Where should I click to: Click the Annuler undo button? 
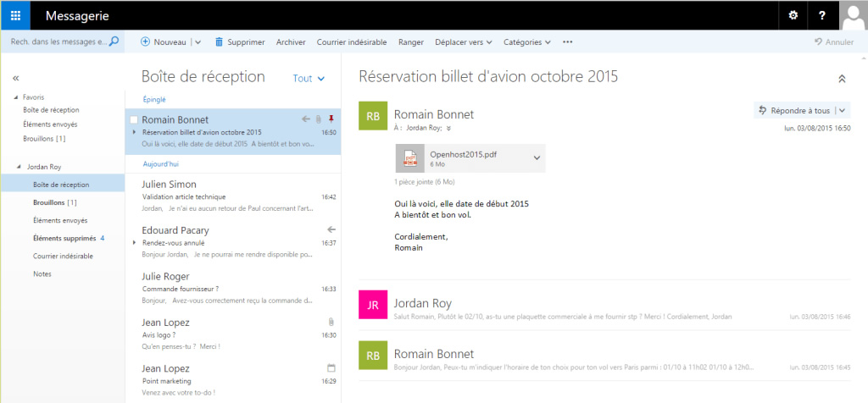click(x=834, y=42)
